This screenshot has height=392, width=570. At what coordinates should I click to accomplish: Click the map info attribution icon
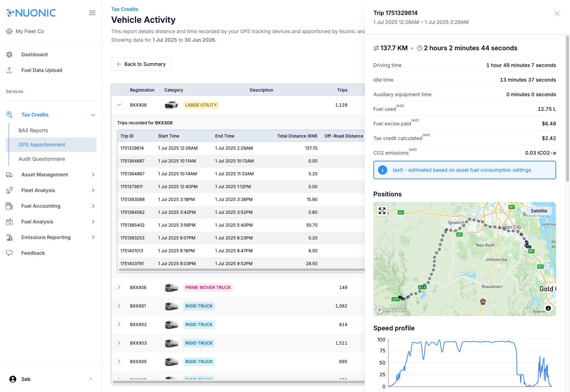click(548, 308)
